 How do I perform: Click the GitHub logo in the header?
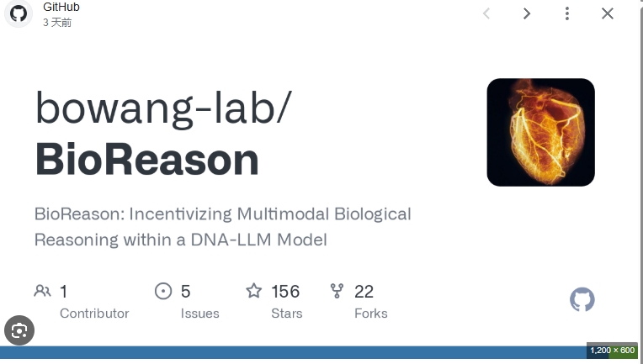tap(19, 14)
